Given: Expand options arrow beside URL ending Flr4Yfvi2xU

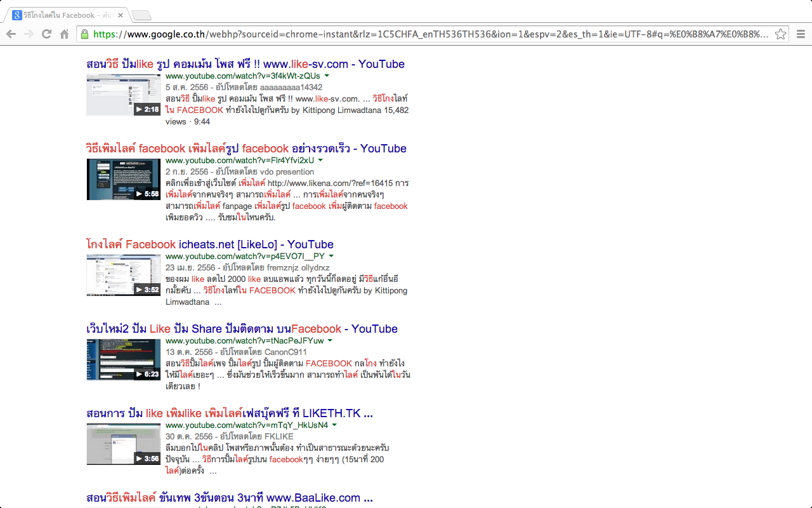Looking at the screenshot, I should (320, 160).
